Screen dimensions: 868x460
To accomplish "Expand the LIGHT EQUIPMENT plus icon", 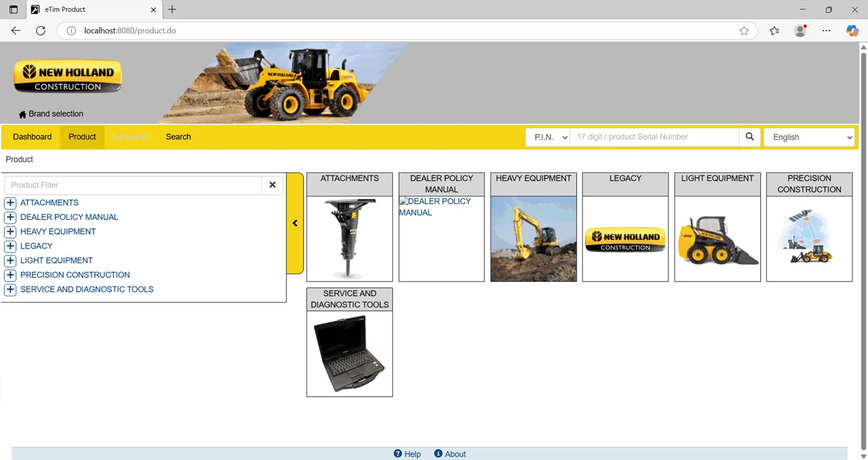I will coord(10,260).
